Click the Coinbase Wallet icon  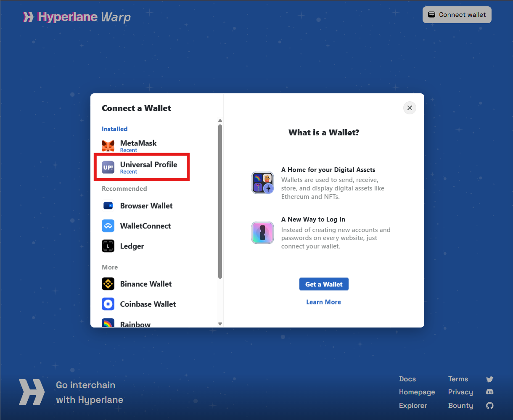(108, 304)
